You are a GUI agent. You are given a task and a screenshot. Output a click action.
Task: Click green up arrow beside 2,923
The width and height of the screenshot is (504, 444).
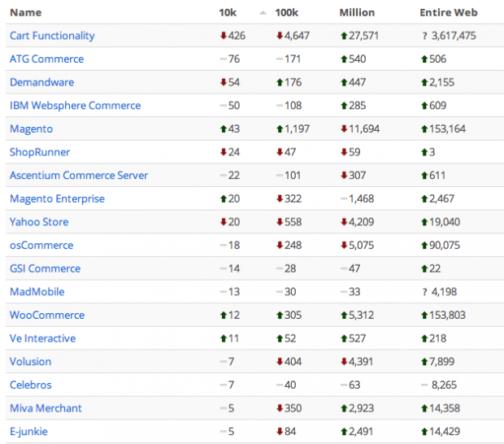pyautogui.click(x=344, y=408)
